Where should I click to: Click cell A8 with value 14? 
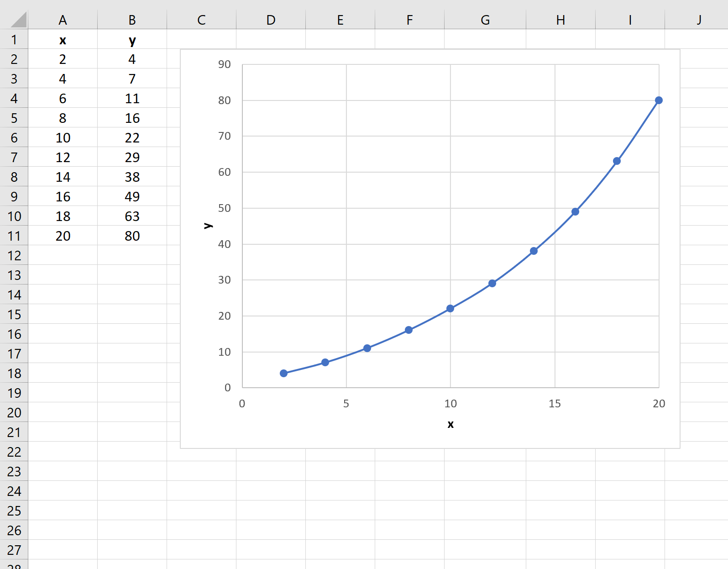coord(63,177)
